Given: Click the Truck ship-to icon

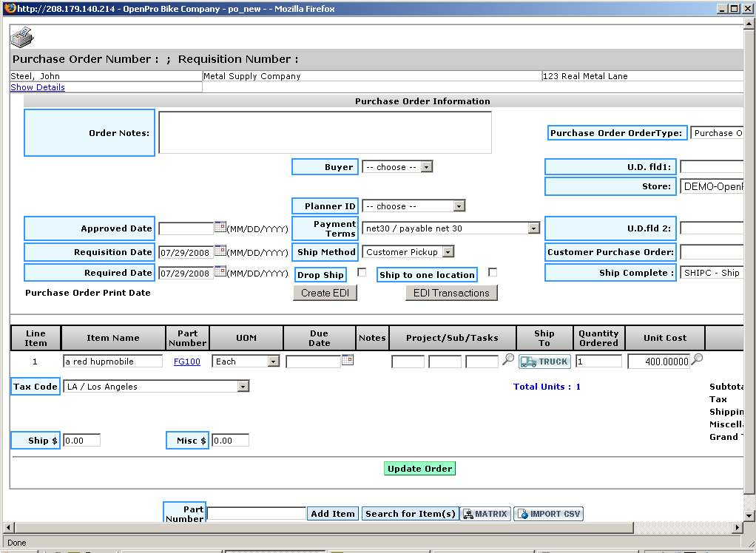Looking at the screenshot, I should click(544, 362).
